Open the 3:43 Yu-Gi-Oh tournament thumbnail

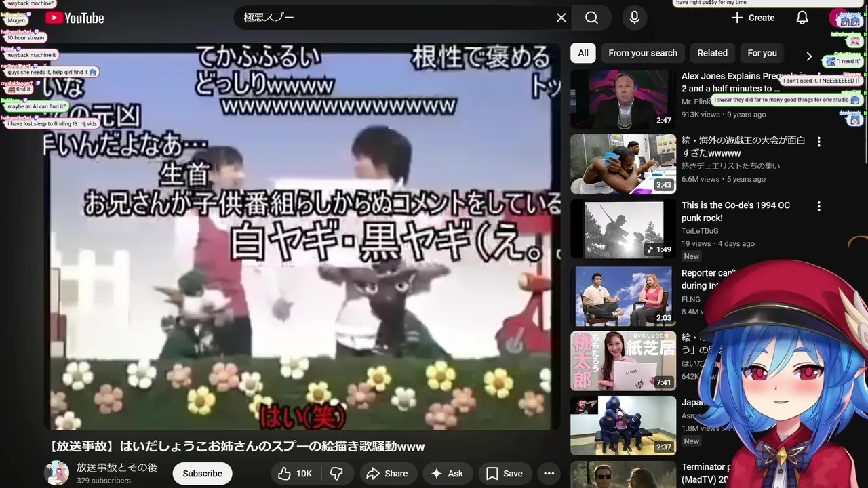pos(623,164)
